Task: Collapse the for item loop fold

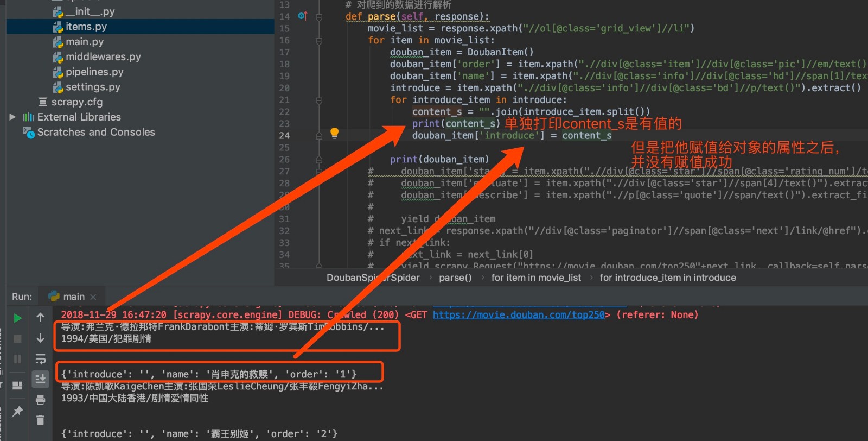Action: point(319,41)
